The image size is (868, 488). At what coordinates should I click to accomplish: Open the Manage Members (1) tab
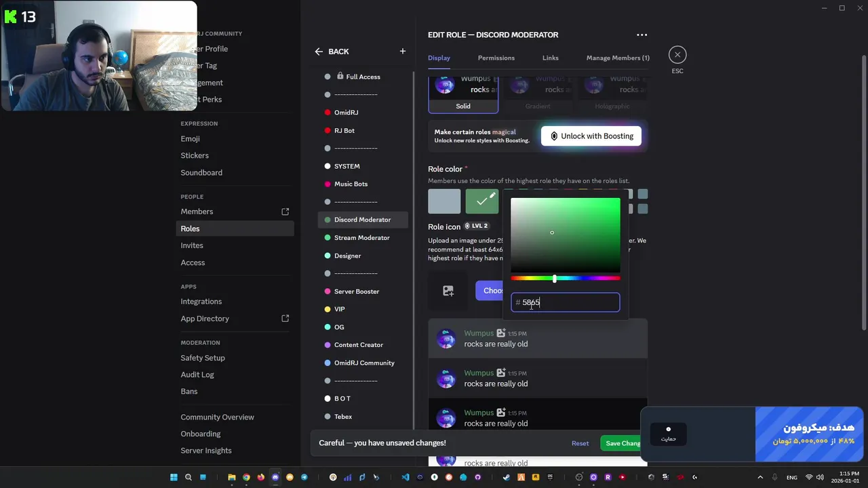pos(618,58)
